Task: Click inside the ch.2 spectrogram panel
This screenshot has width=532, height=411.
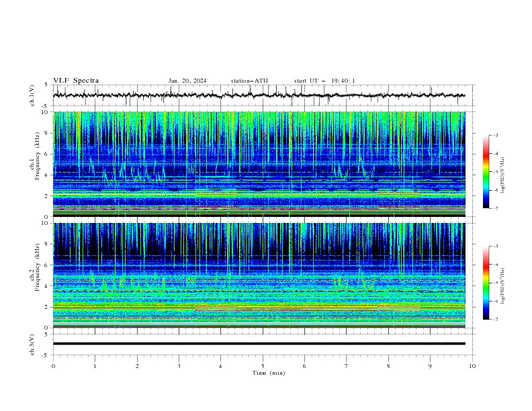Action: point(259,275)
